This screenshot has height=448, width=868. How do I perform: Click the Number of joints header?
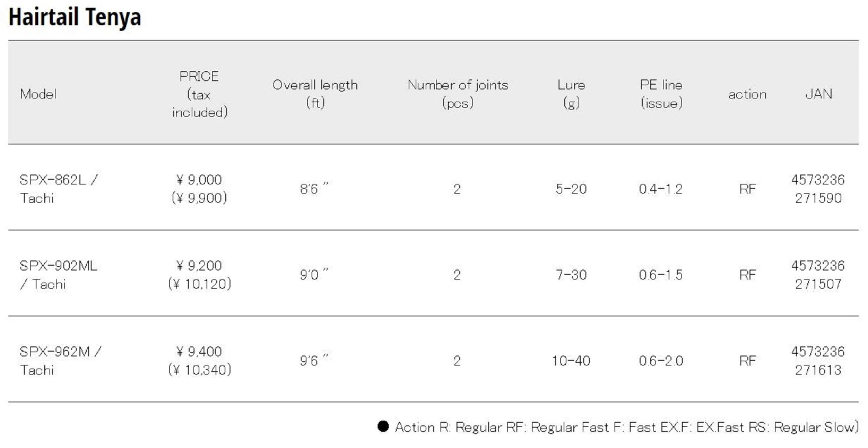click(x=457, y=93)
